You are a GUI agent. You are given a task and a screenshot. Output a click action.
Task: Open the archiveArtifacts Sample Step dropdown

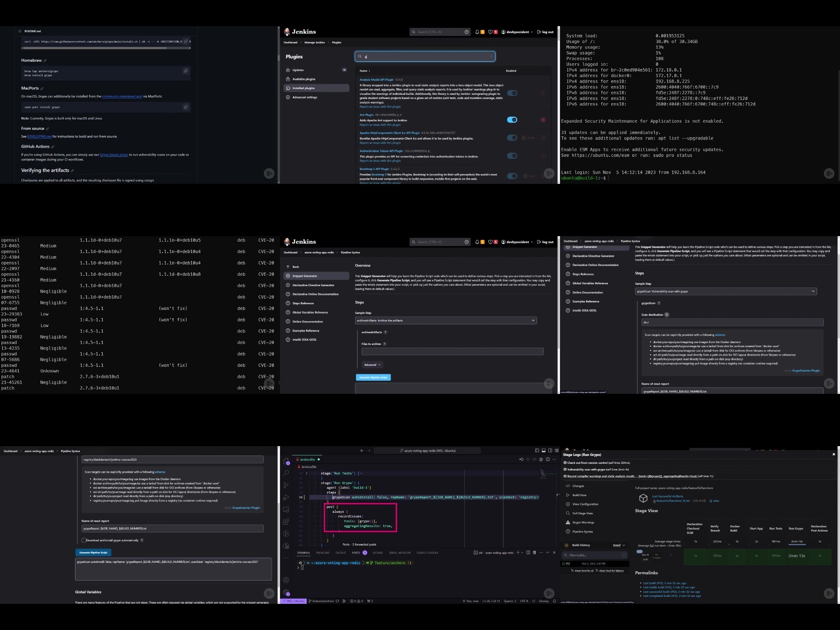446,321
